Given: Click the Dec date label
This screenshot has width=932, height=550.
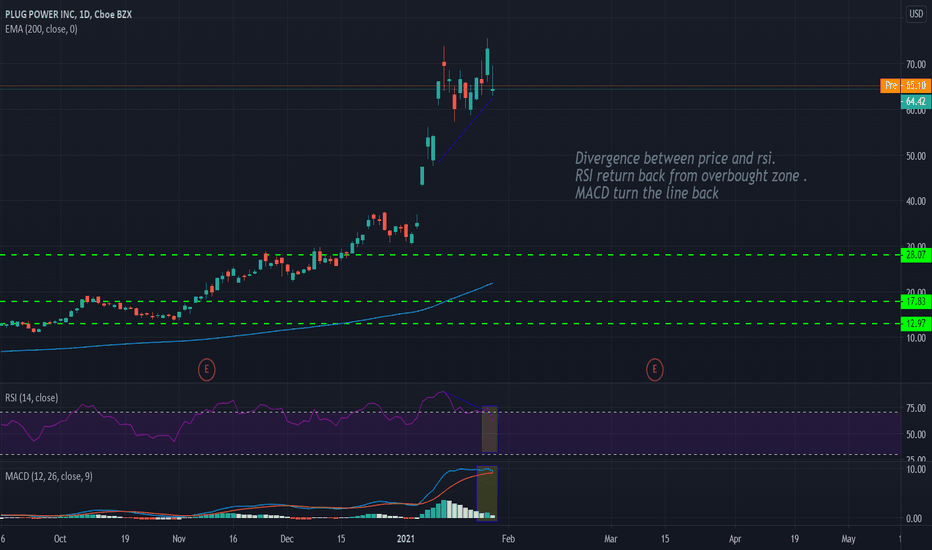Looking at the screenshot, I should tap(287, 539).
